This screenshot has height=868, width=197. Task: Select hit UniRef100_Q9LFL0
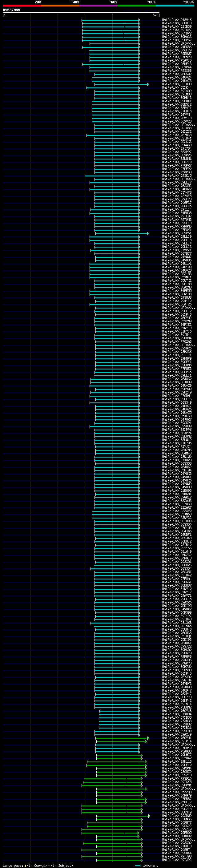(177, 765)
